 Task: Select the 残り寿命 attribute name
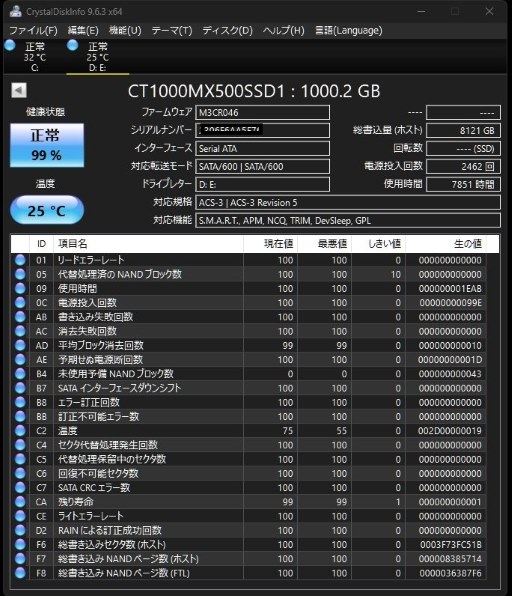pyautogui.click(x=76, y=502)
